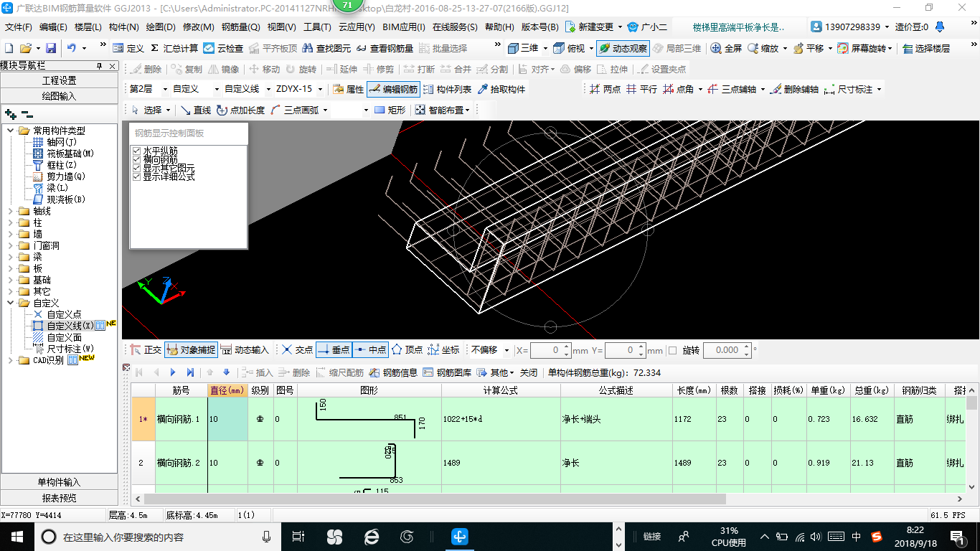The image size is (980, 551).
Task: Open Windows Start menu
Action: [x=16, y=536]
